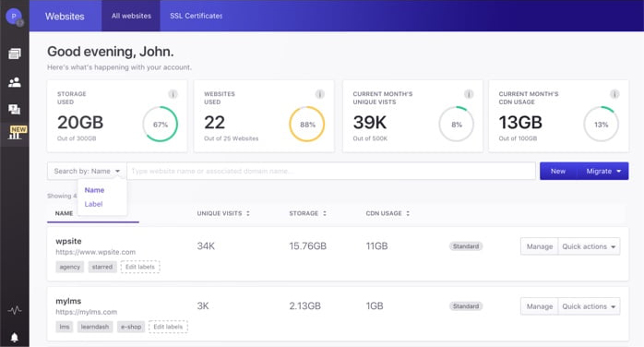
Task: Open the notifications bell icon
Action: click(x=15, y=338)
